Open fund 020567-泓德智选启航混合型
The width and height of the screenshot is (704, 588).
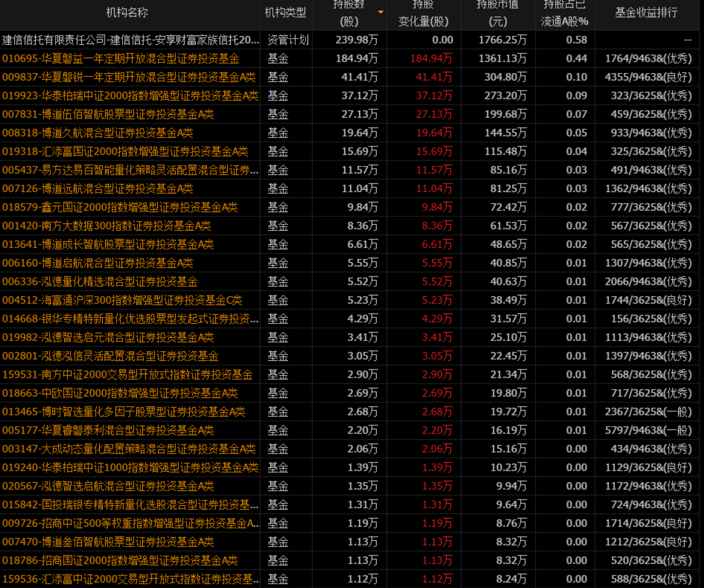(108, 486)
